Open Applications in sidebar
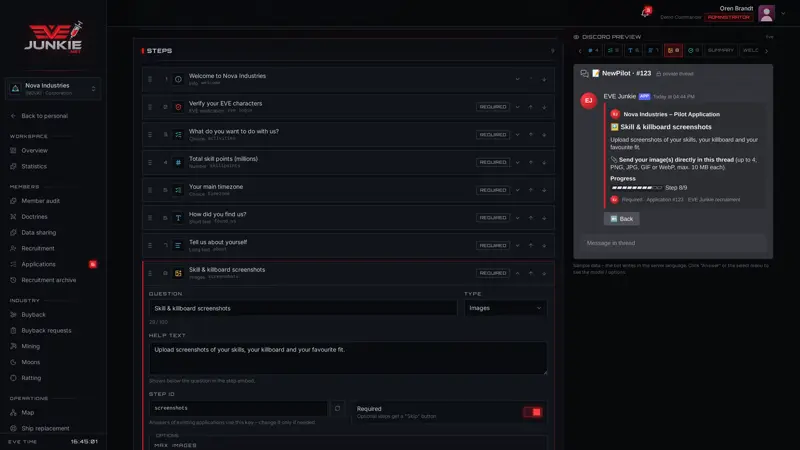The height and width of the screenshot is (450, 800). click(38, 264)
